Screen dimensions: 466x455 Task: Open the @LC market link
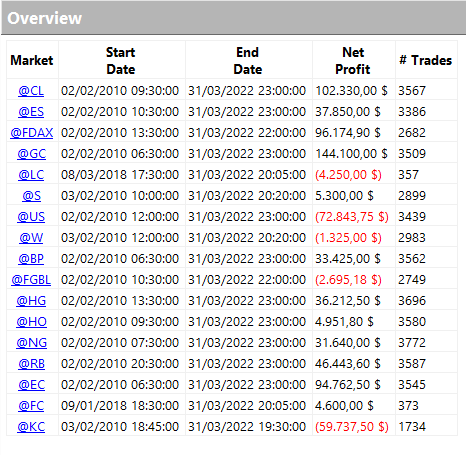click(31, 175)
